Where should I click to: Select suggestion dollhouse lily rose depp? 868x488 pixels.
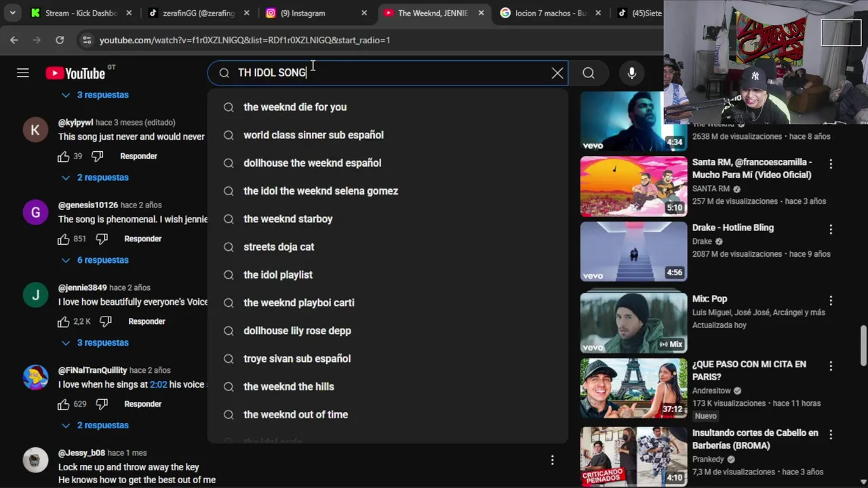388,331
